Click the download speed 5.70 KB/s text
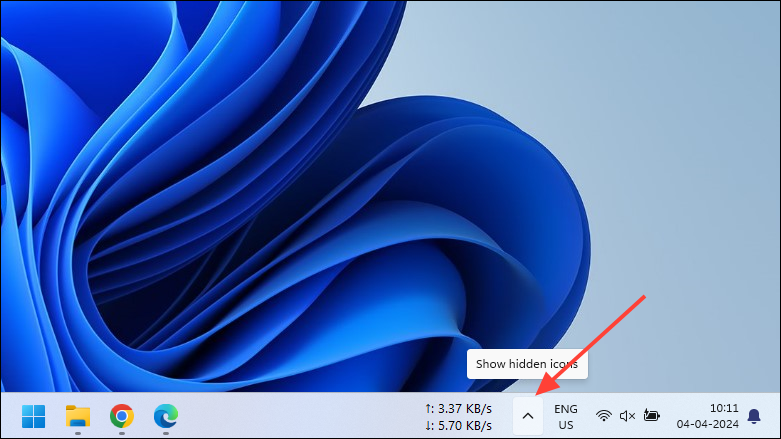This screenshot has height=439, width=781. click(458, 426)
